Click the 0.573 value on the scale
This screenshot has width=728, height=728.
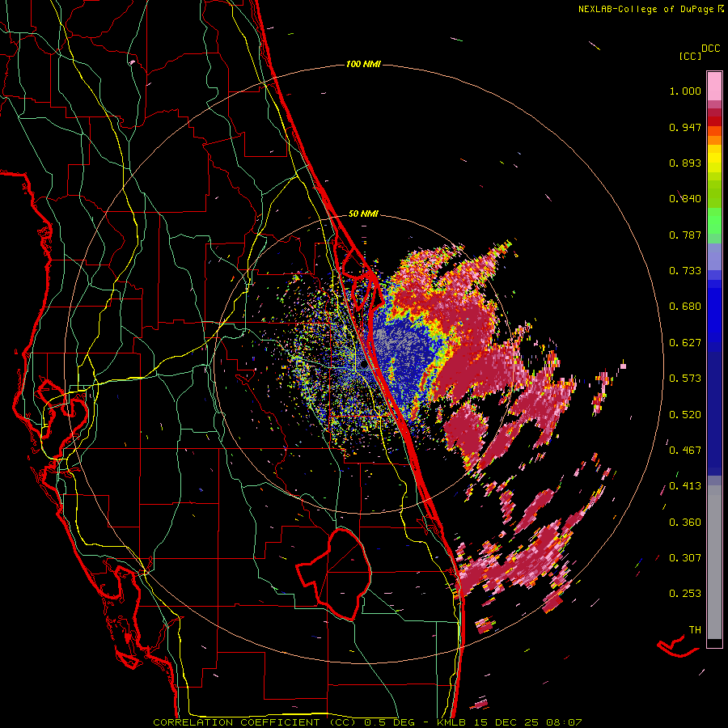(x=685, y=379)
